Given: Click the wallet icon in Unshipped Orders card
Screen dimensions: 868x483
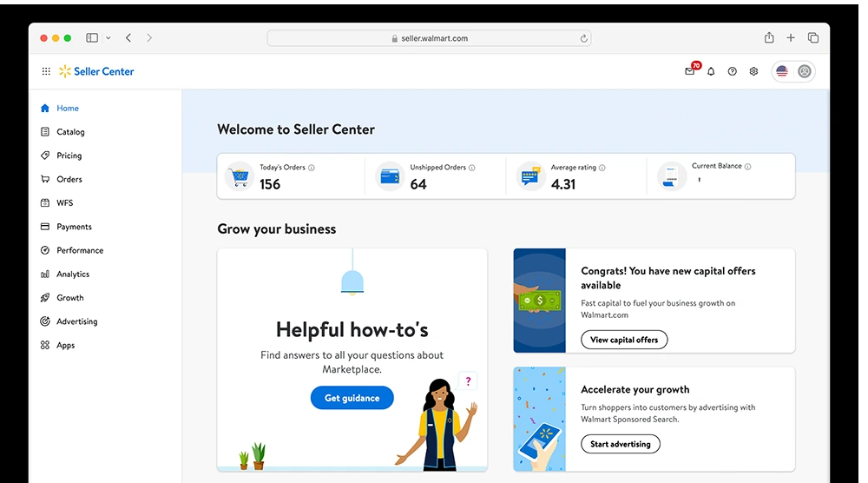Looking at the screenshot, I should coord(391,176).
